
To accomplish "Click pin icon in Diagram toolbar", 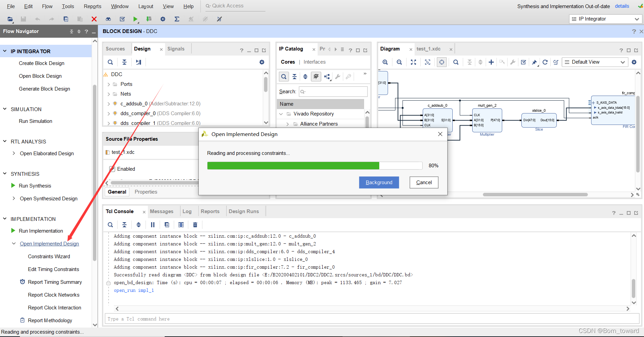I will pyautogui.click(x=534, y=62).
